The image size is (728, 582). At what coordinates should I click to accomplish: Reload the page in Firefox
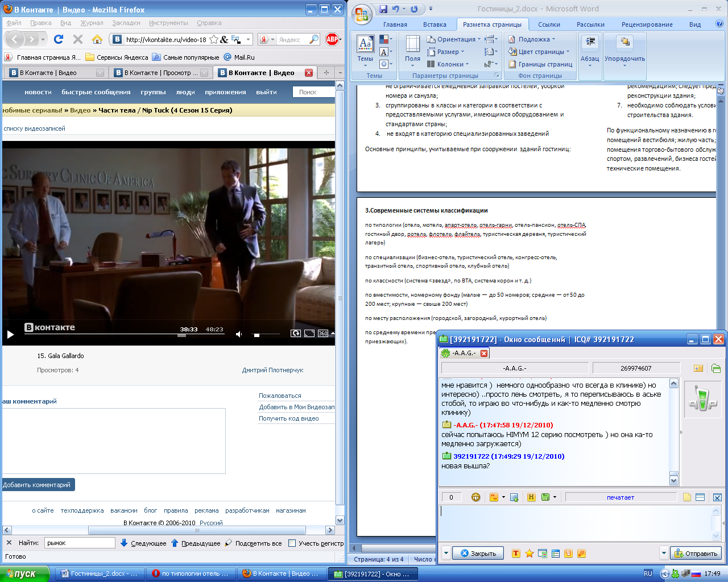[x=59, y=39]
